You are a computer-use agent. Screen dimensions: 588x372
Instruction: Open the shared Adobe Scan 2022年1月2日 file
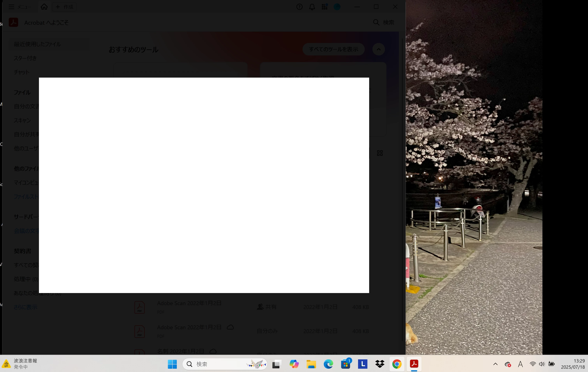[189, 303]
